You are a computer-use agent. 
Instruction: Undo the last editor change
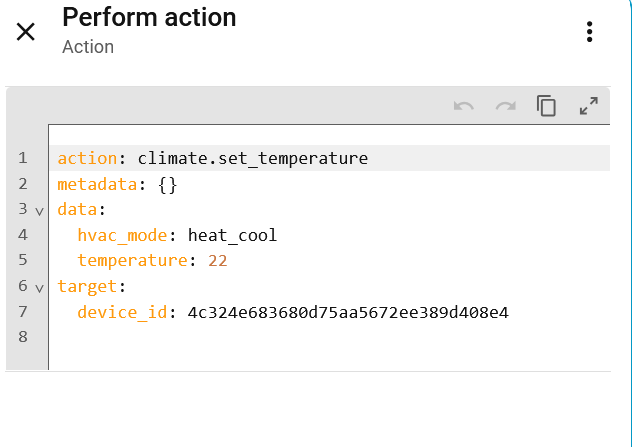(464, 106)
